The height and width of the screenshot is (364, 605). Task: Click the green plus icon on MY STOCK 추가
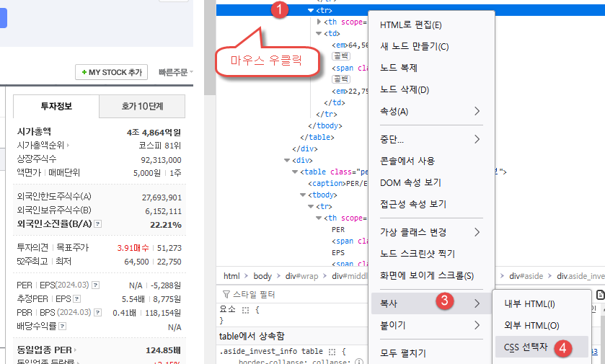coord(84,72)
